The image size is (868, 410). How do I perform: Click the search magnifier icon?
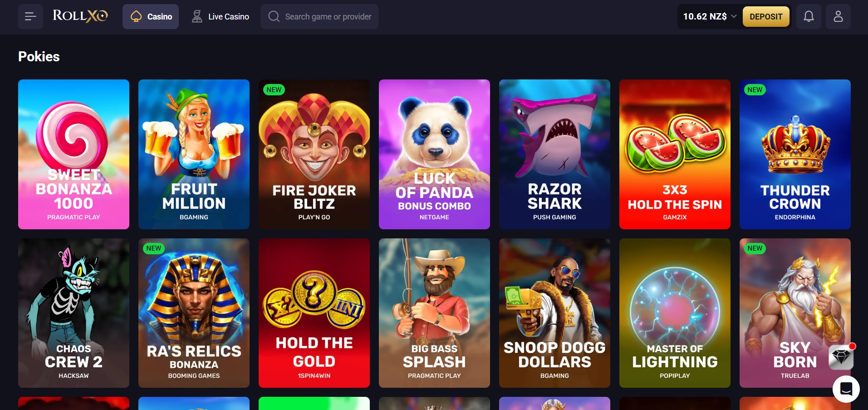coord(274,17)
